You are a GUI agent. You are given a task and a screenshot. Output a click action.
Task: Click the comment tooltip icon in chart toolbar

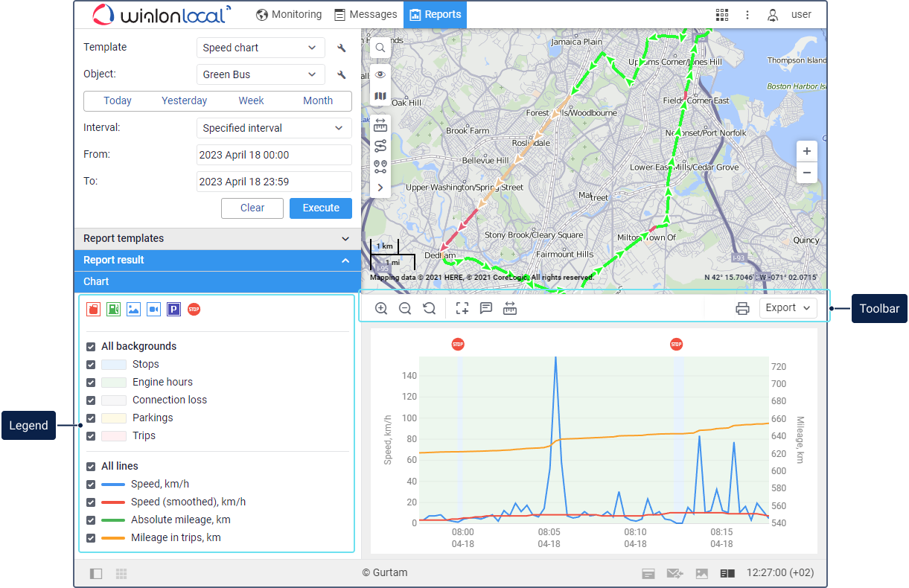tap(486, 308)
